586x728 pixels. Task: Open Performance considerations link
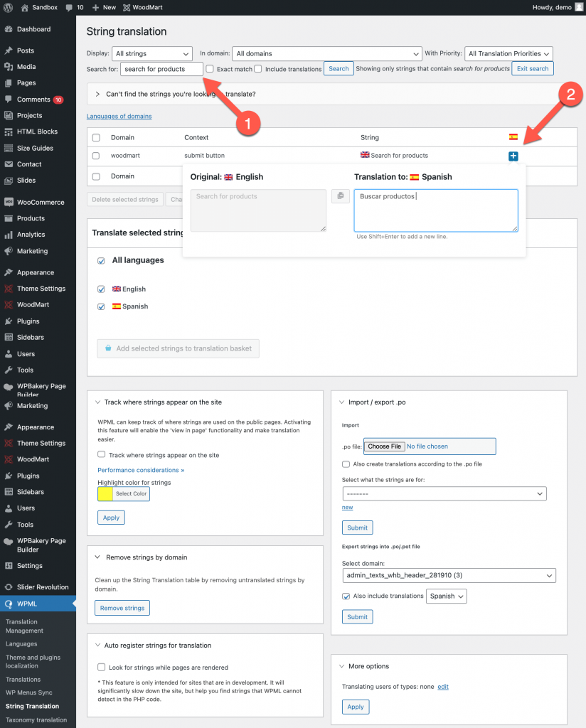pos(141,471)
